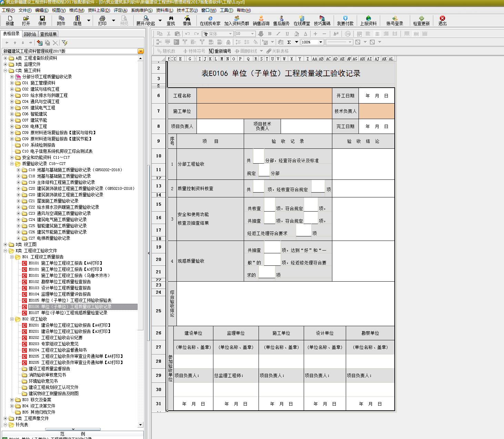Open the 工程(P) menu
The height and width of the screenshot is (439, 504).
click(8, 10)
